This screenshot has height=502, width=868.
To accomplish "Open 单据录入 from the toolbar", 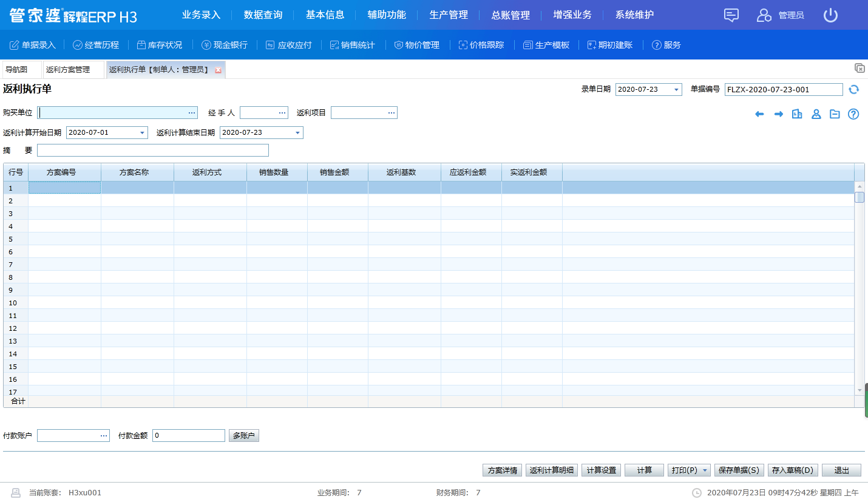I will click(33, 45).
